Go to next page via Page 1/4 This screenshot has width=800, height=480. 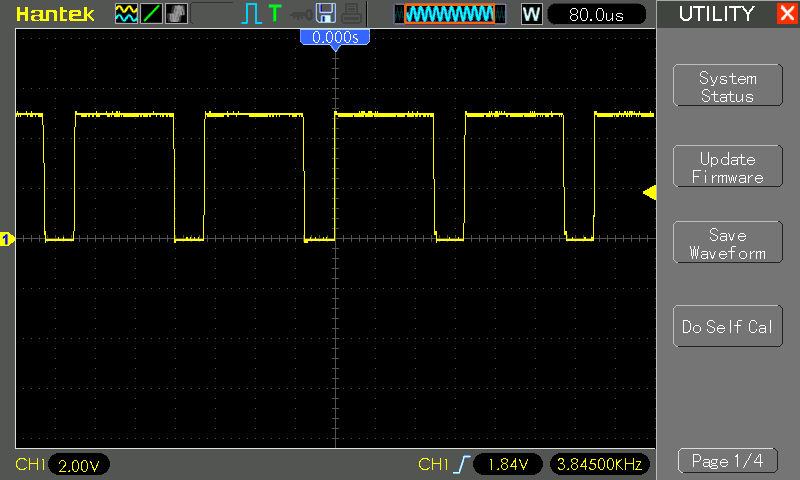(728, 461)
